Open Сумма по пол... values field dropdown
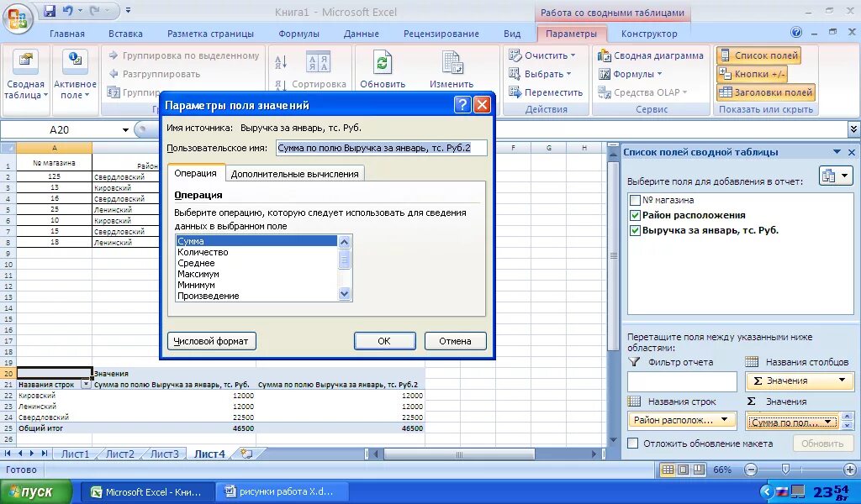Image resolution: width=861 pixels, height=504 pixels. coord(828,422)
